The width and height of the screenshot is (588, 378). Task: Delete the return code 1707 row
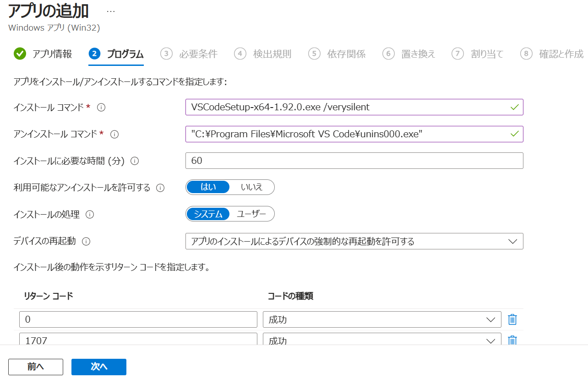click(x=513, y=340)
